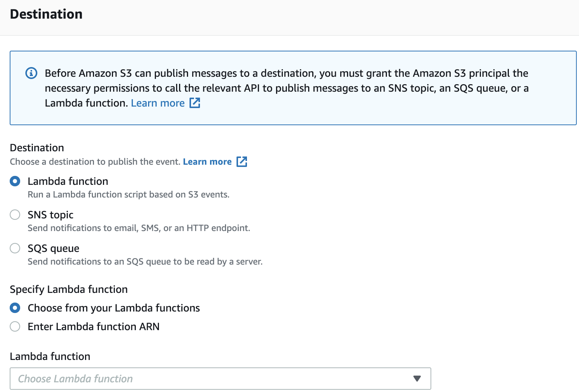Screen dimensions: 579x392
Task: Click external-link icon beside bold Learn more
Action: click(242, 161)
